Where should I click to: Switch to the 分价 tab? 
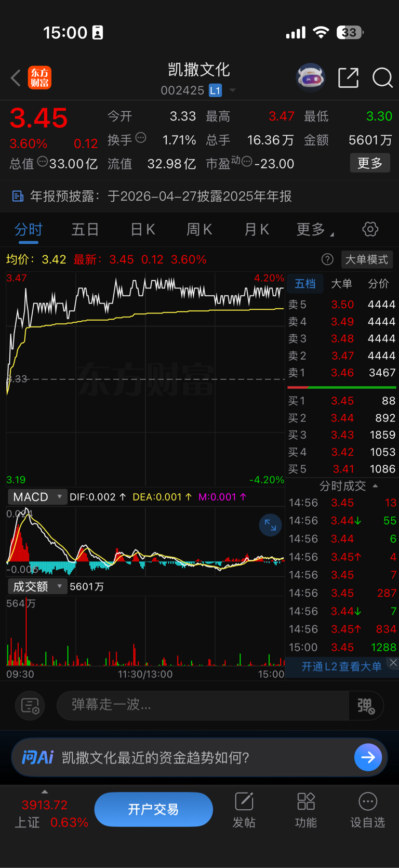click(x=378, y=284)
